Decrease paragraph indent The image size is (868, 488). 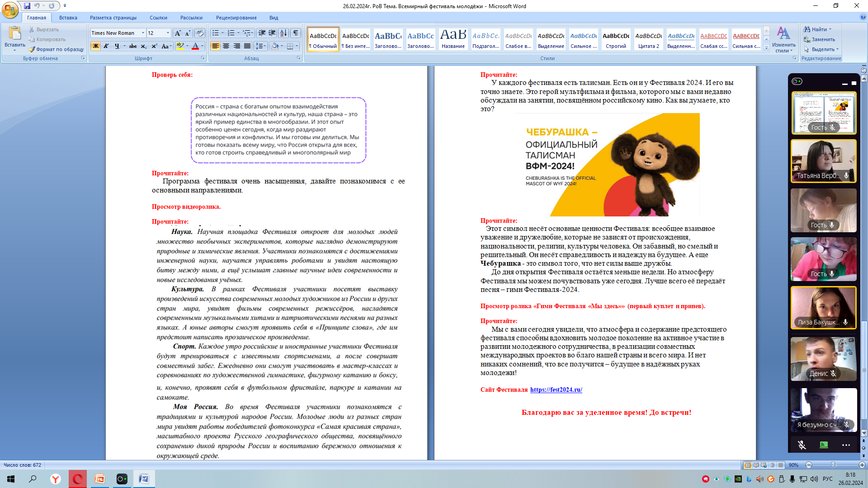(262, 33)
